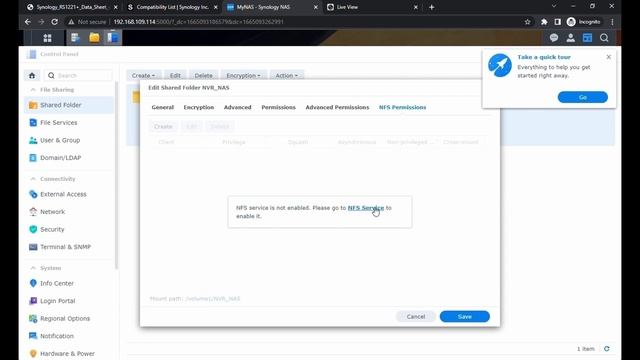
Task: Click the Edit shared folder button
Action: click(175, 76)
